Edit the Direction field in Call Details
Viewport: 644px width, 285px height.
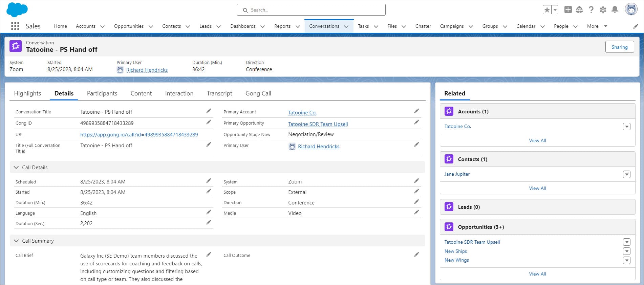click(x=417, y=202)
